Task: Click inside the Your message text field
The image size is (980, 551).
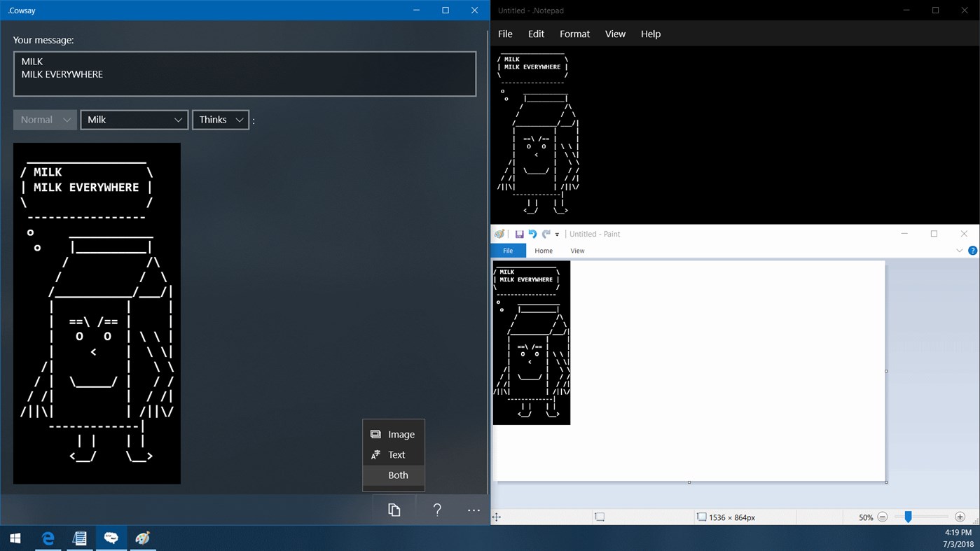Action: 244,74
